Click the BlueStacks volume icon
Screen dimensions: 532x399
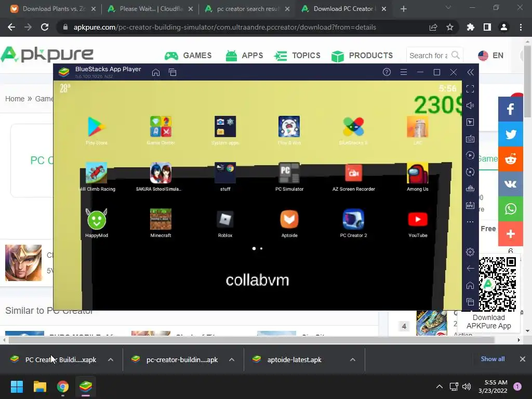(x=470, y=105)
